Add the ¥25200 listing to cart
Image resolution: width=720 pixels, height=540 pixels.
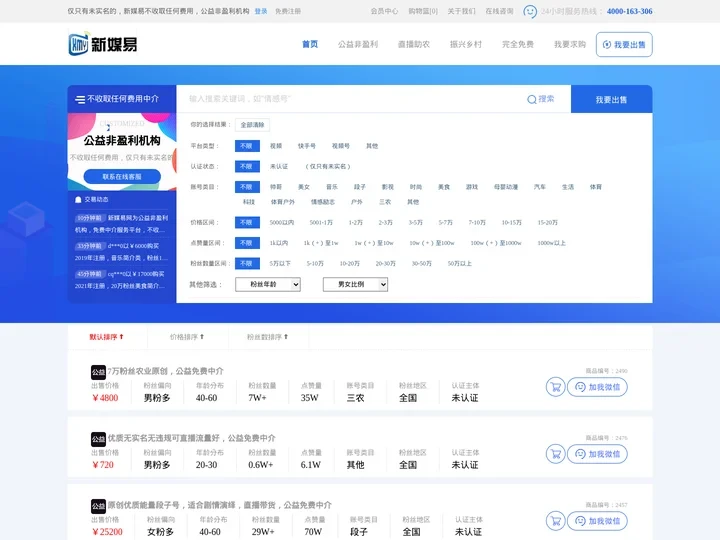pos(556,521)
